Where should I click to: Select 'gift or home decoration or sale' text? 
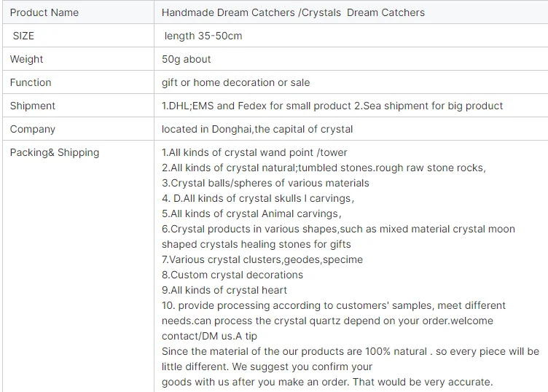[235, 82]
